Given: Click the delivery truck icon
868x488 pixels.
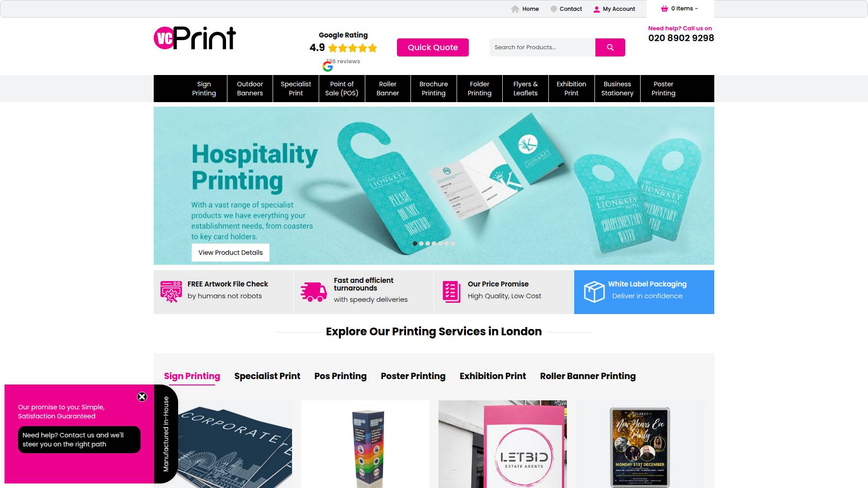Looking at the screenshot, I should point(314,292).
